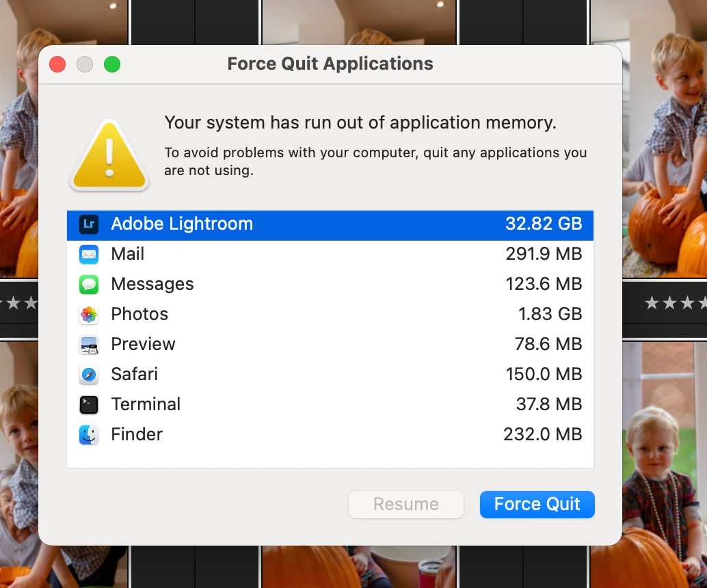The image size is (707, 588).
Task: Select the Messages app name
Action: (152, 284)
